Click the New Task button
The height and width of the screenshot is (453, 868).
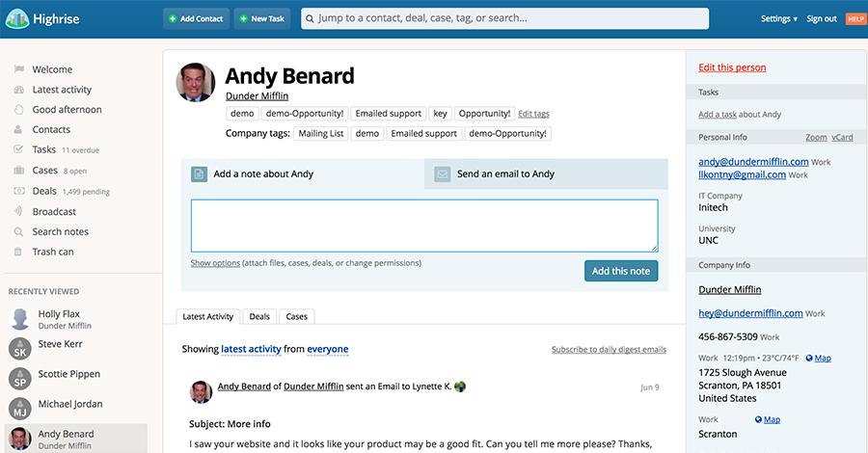(x=261, y=19)
